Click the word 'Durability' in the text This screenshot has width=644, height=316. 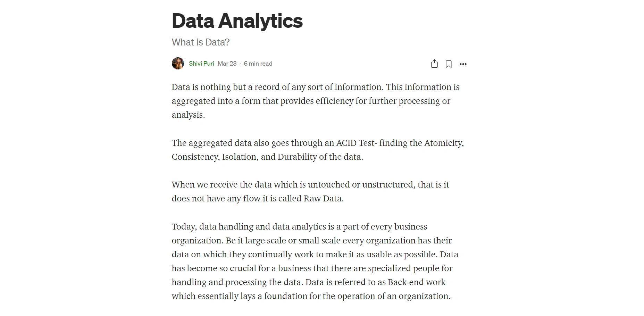pos(297,157)
